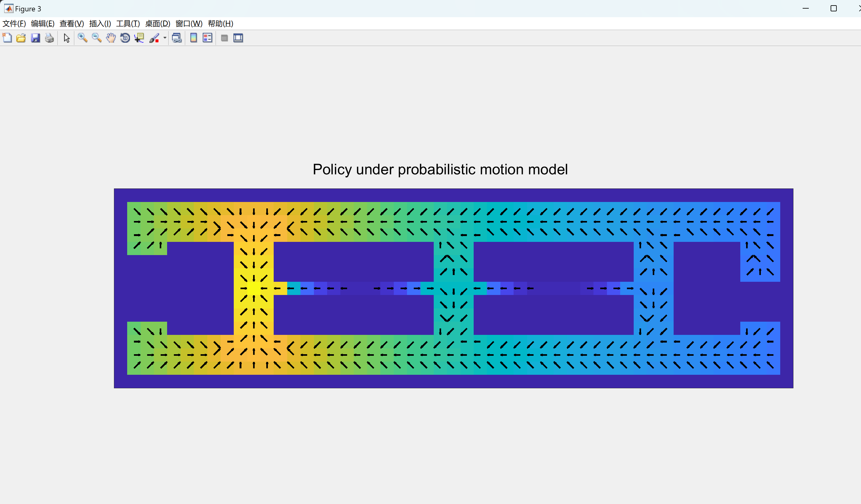Enable the Rotate 3D tool
The height and width of the screenshot is (504, 861).
click(125, 38)
